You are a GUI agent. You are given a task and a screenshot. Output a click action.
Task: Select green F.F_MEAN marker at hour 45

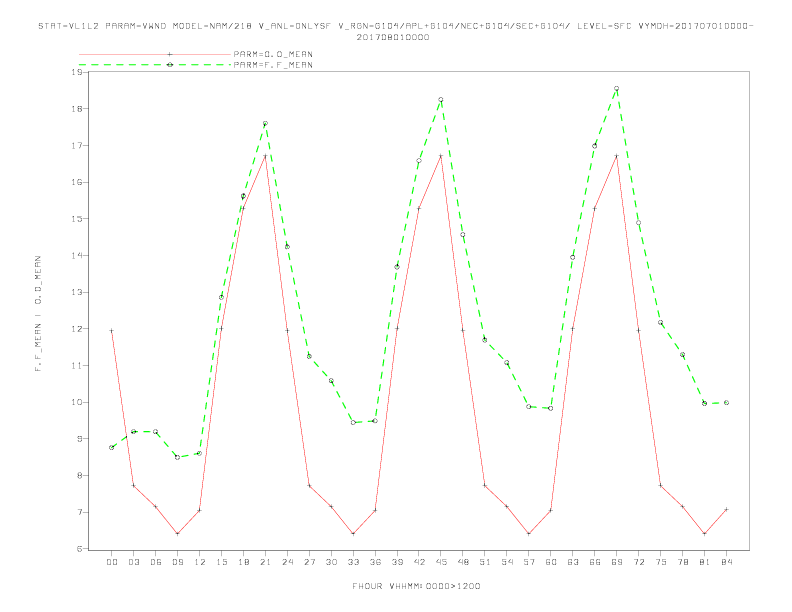(x=441, y=100)
